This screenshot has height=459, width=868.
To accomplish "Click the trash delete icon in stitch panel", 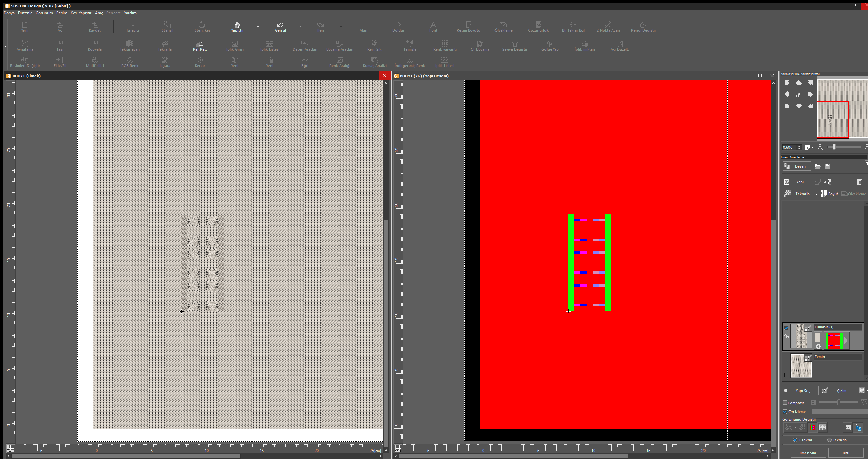I will 859,182.
